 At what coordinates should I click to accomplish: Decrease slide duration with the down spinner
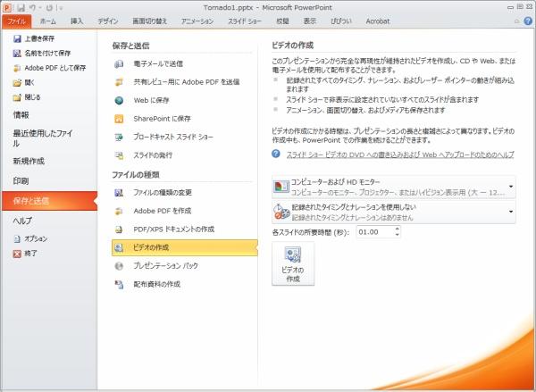(397, 235)
